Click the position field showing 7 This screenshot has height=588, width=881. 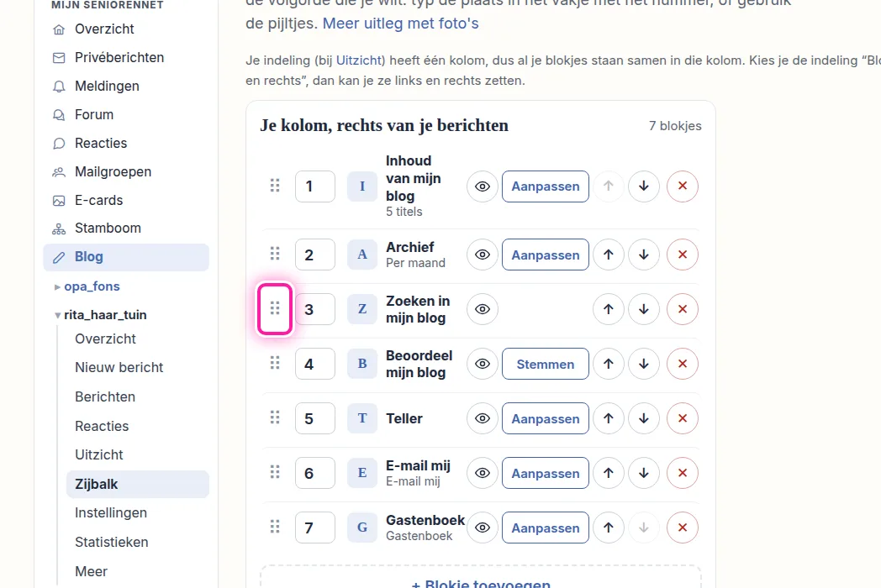click(315, 528)
